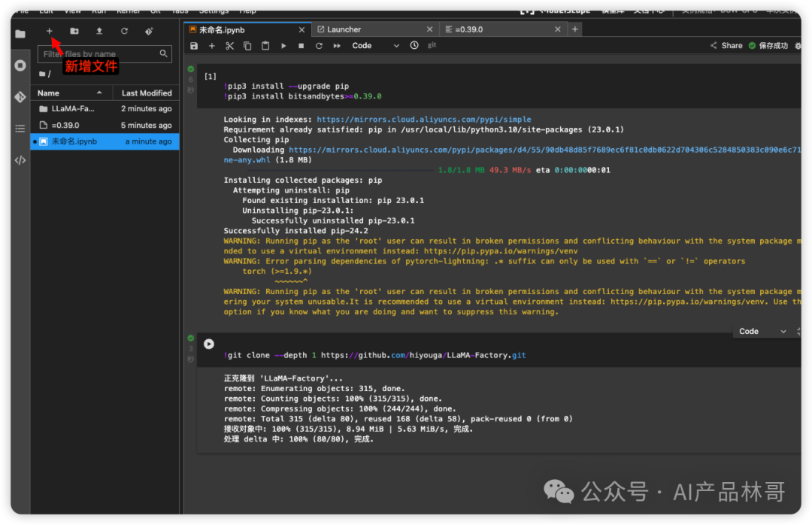This screenshot has height=525, width=812.
Task: Select the LLaMA-Fa... folder
Action: 105,109
